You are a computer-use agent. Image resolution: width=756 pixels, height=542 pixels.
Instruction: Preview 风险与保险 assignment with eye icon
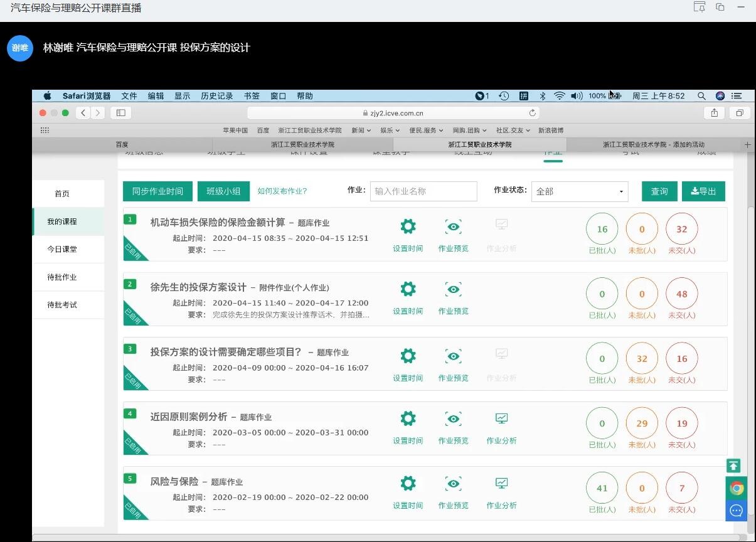point(453,484)
